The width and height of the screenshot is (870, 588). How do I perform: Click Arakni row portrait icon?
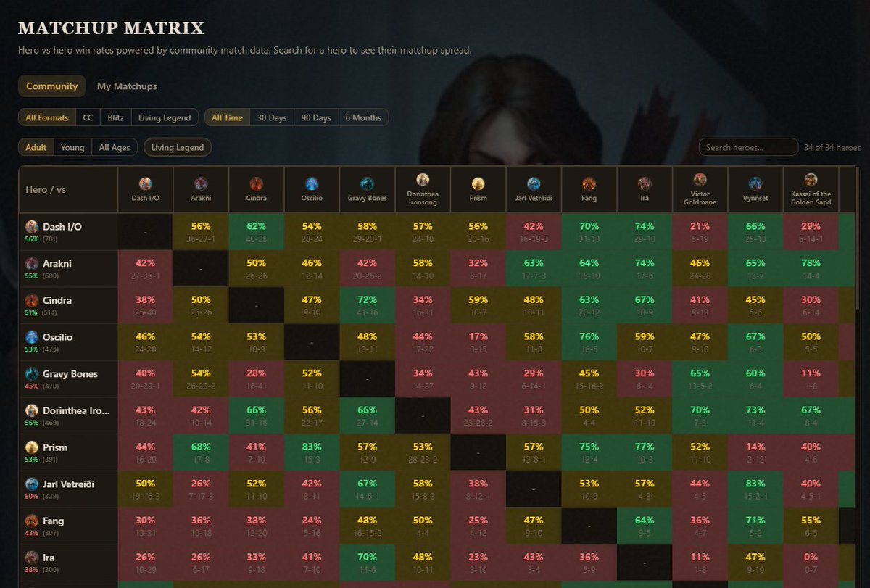(x=31, y=263)
